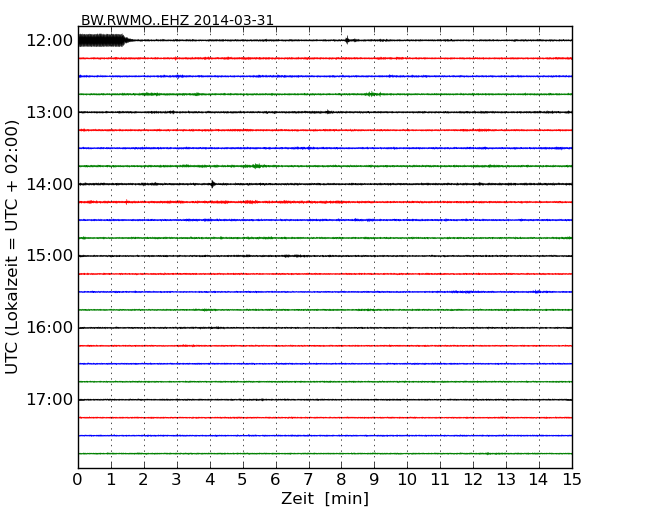Viewport: 650px width, 520px height.
Task: Click the black spike near minute 4 on 14:00 trace
Action: [x=213, y=184]
